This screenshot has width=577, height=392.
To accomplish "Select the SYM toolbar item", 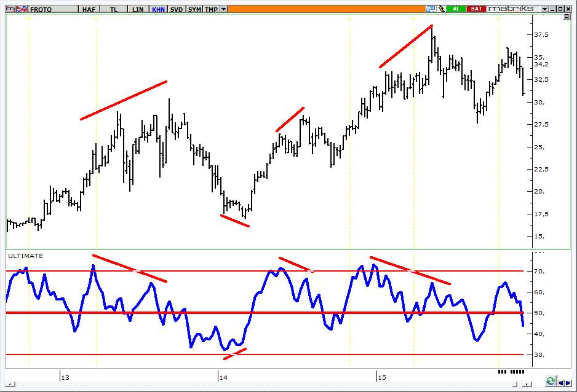I will 194,9.
